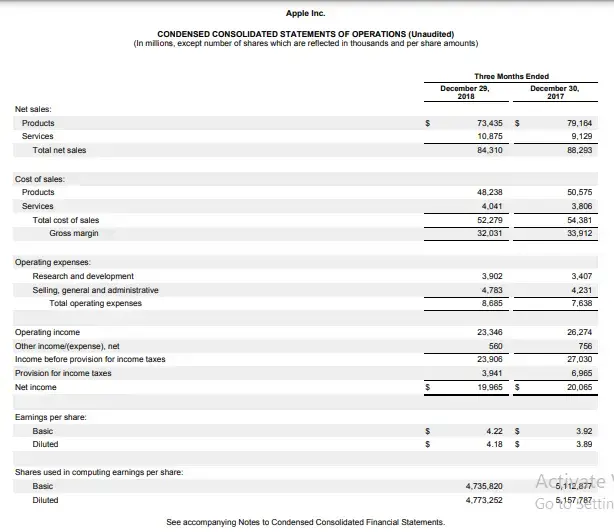Click the 'Operating expenses:' section label
Image resolution: width=614 pixels, height=532 pixels.
pyautogui.click(x=52, y=262)
